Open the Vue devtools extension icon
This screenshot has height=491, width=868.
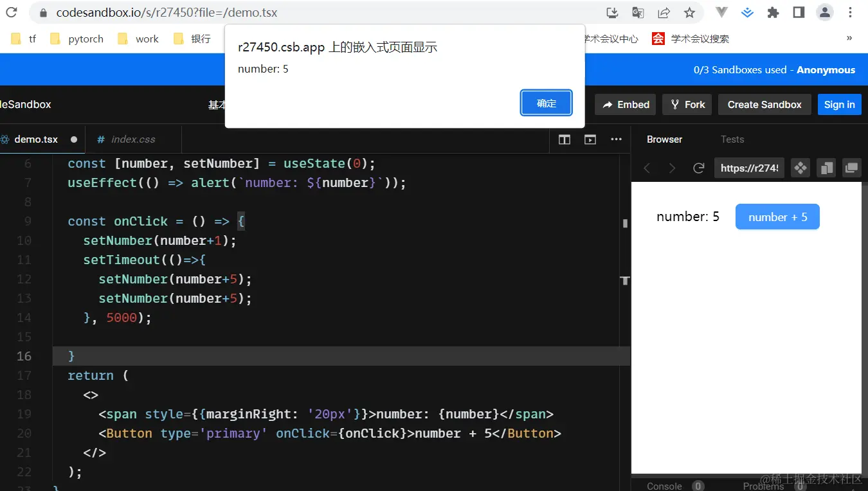click(x=722, y=12)
